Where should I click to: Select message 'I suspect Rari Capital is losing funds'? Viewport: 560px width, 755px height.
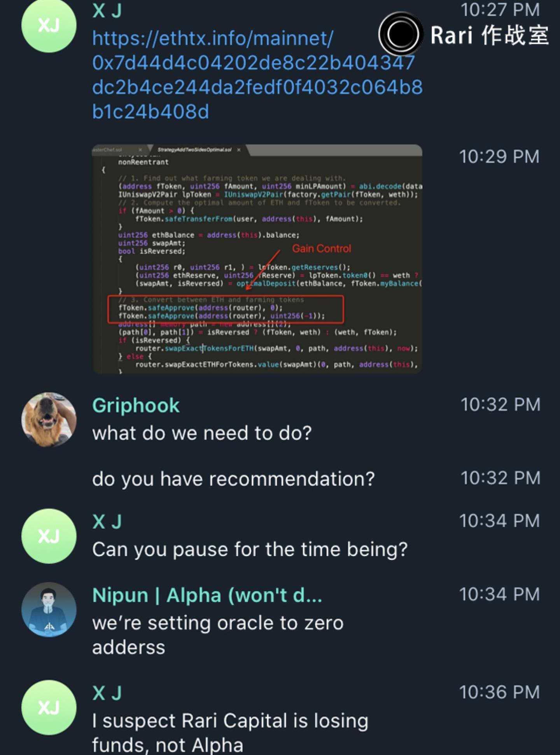[x=230, y=733]
